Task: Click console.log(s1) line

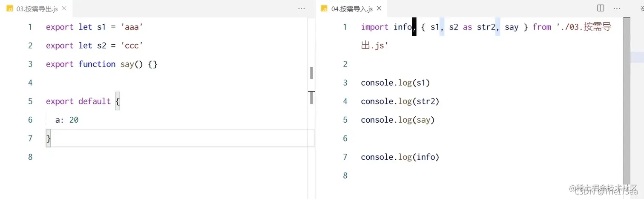Action: (395, 83)
